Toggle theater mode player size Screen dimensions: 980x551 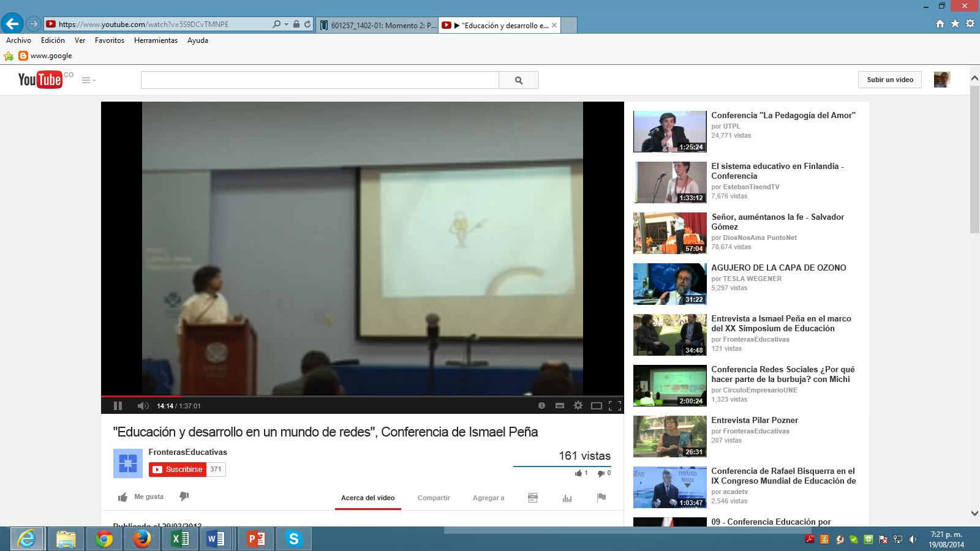pos(596,405)
